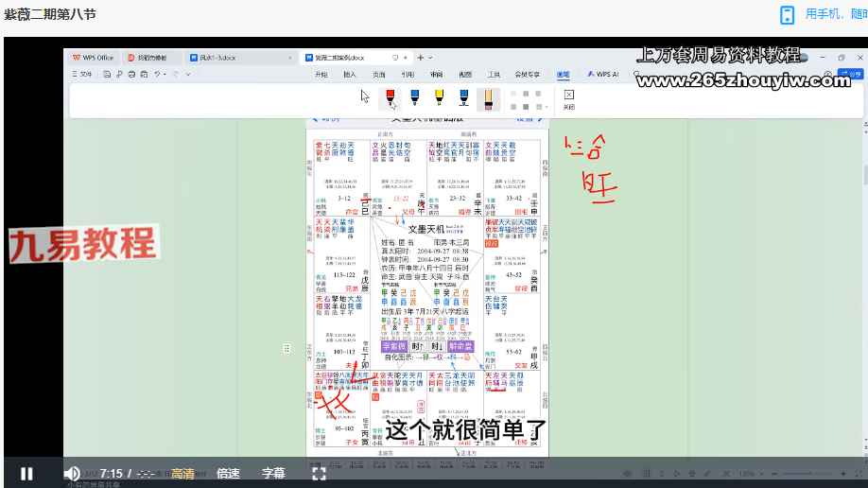Viewport: 868px width, 488px height.
Task: Open 高清 video quality options
Action: coord(183,473)
